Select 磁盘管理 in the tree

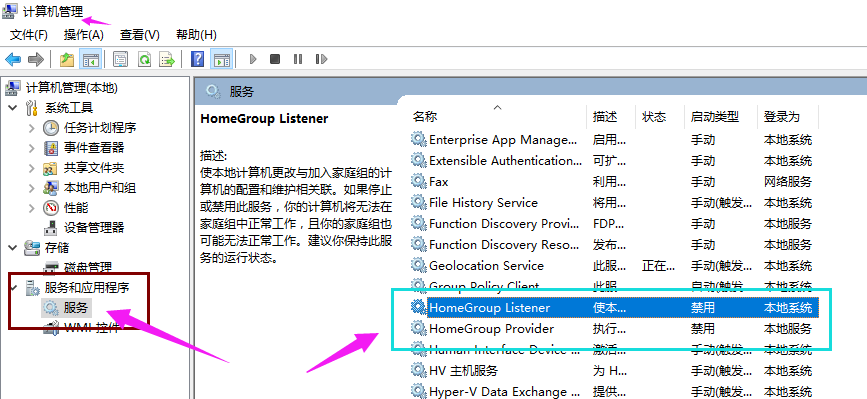click(88, 268)
